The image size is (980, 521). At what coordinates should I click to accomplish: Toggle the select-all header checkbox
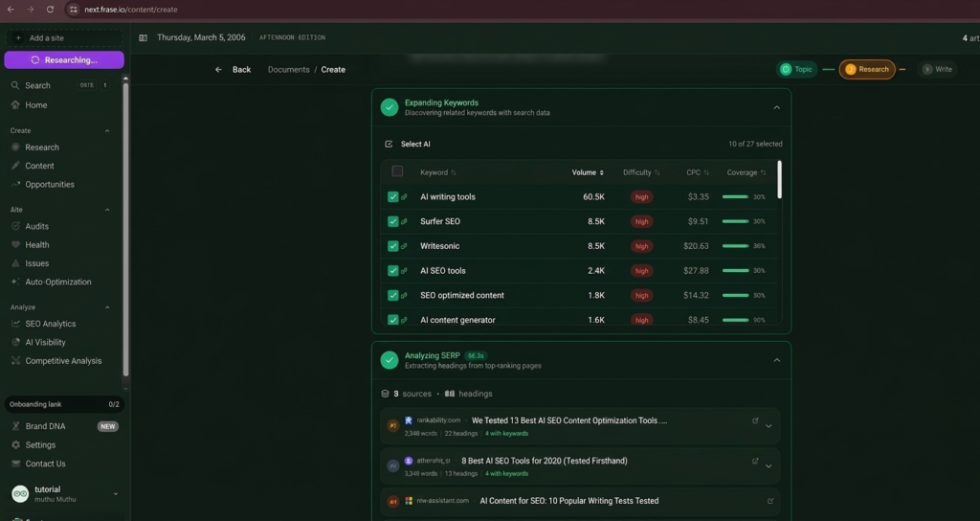click(x=397, y=171)
